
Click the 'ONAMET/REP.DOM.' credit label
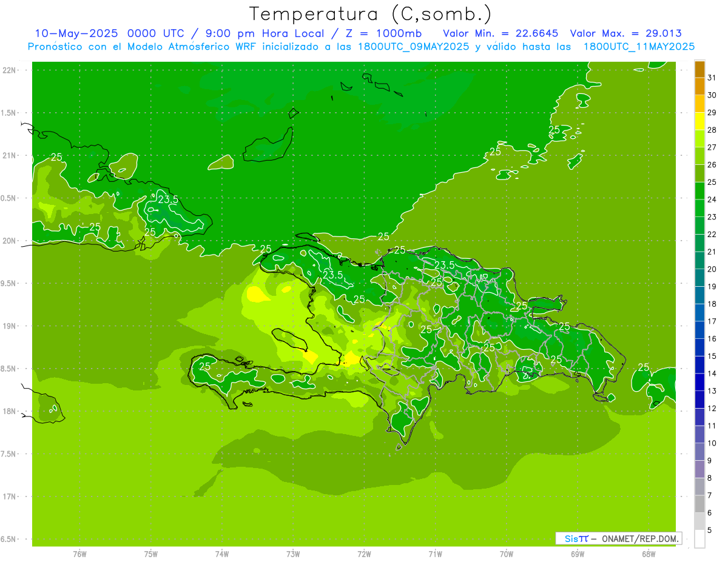coord(640,538)
